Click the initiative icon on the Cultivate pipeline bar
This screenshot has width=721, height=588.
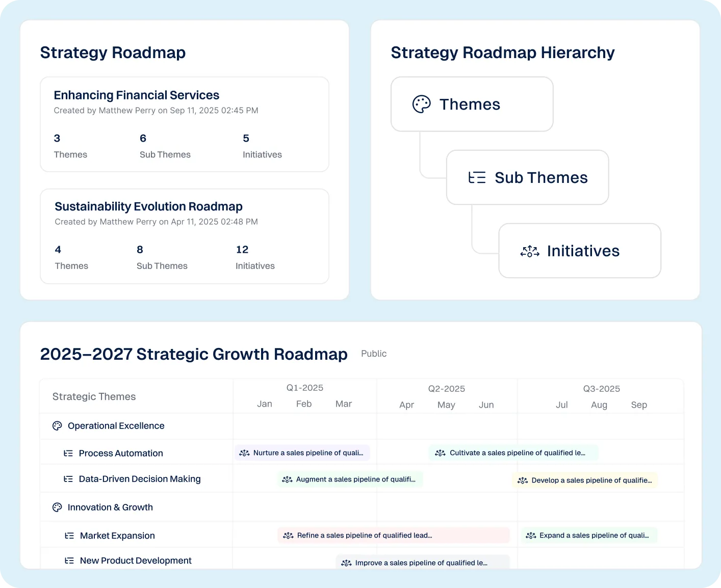click(x=440, y=452)
